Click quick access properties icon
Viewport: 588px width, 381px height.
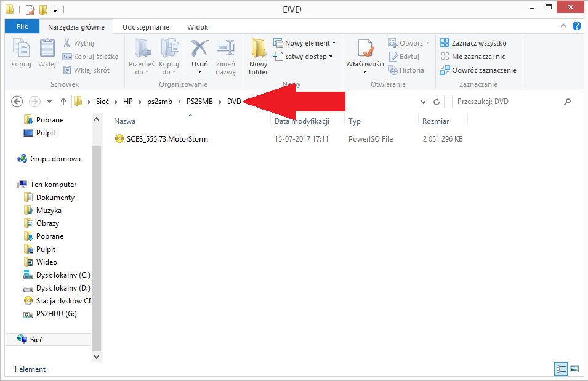click(x=30, y=9)
